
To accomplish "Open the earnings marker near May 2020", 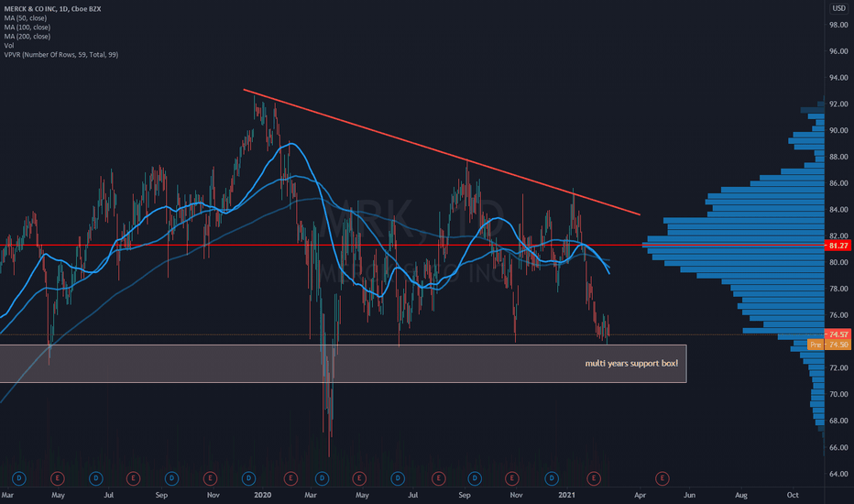I will click(x=359, y=478).
